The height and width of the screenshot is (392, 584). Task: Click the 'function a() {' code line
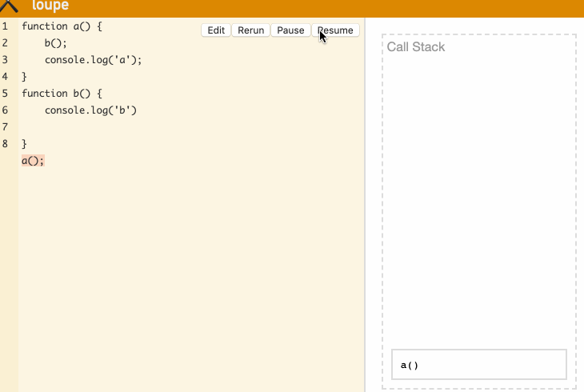tap(62, 26)
